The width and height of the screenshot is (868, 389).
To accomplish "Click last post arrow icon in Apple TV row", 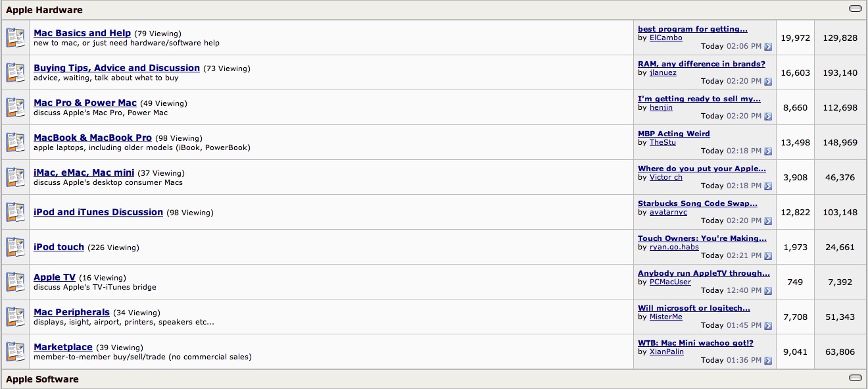I will [x=768, y=290].
